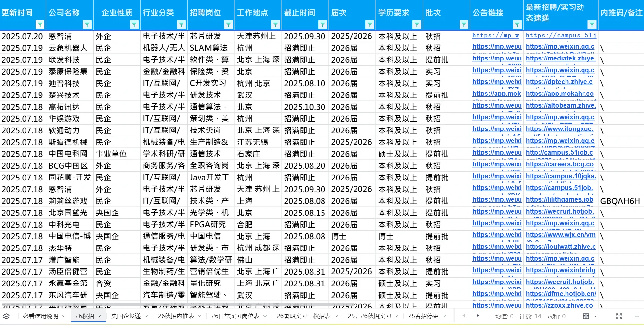Viewport: 644px width, 325px height.
Task: Select 内推码/备注 column header
Action: [621, 15]
